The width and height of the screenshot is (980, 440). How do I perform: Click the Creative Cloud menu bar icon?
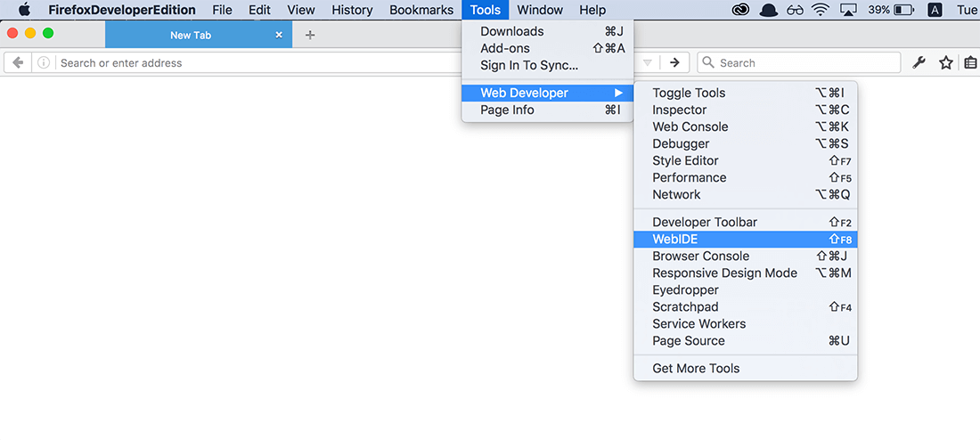741,10
